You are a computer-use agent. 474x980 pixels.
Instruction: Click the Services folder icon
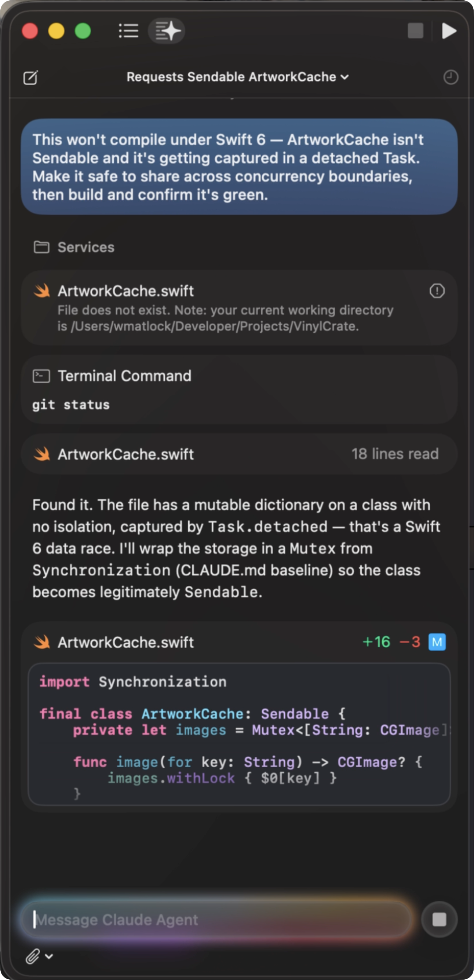(41, 247)
